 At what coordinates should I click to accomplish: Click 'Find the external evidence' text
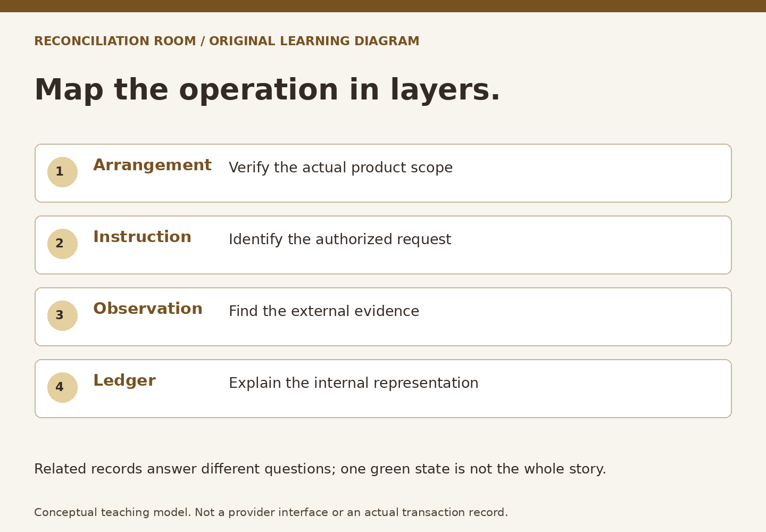point(324,312)
